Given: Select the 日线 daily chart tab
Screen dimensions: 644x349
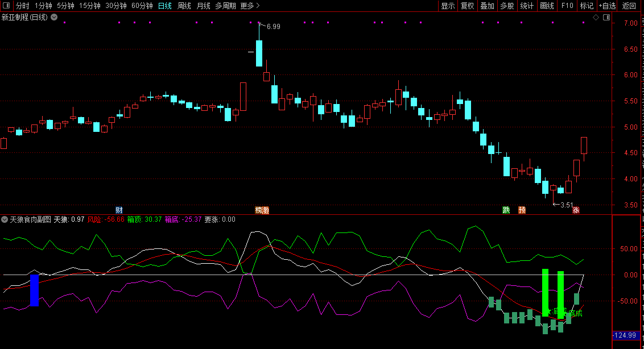Looking at the screenshot, I should tap(164, 6).
